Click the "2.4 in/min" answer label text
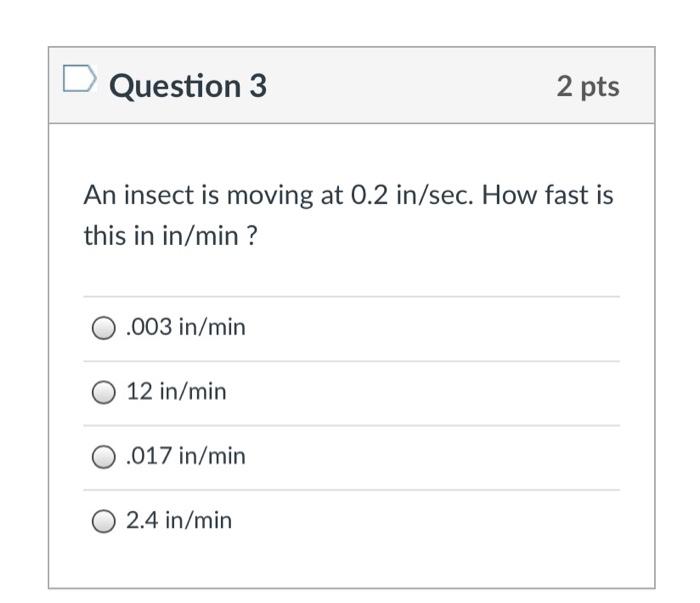This screenshot has width=700, height=603. point(179,520)
